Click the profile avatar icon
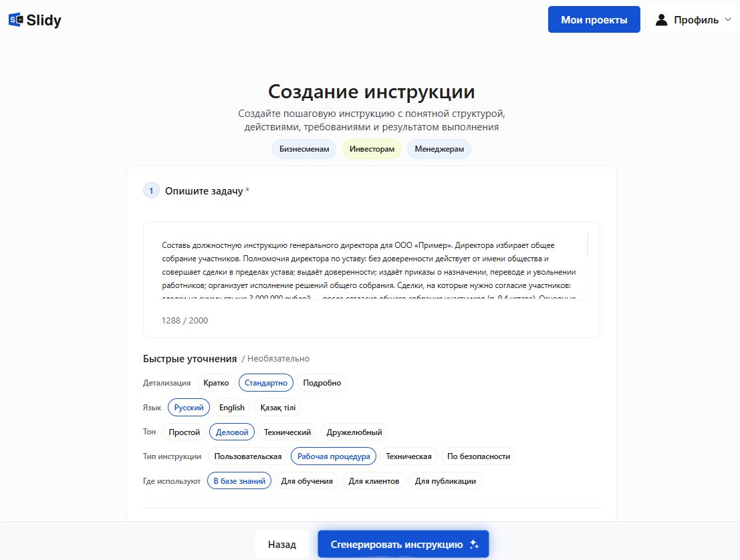 662,20
